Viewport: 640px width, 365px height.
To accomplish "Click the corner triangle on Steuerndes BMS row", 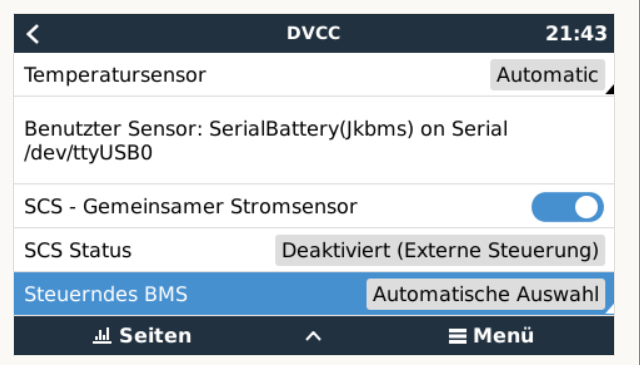I will coord(610,309).
